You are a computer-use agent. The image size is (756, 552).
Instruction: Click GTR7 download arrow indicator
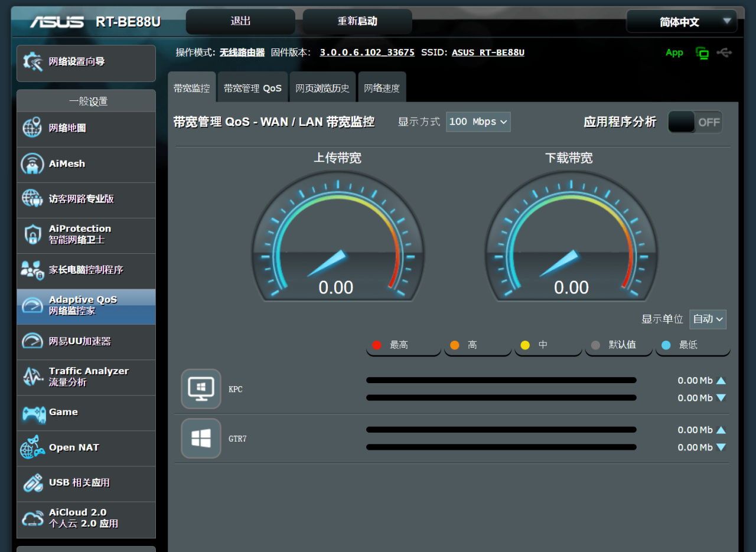721,448
